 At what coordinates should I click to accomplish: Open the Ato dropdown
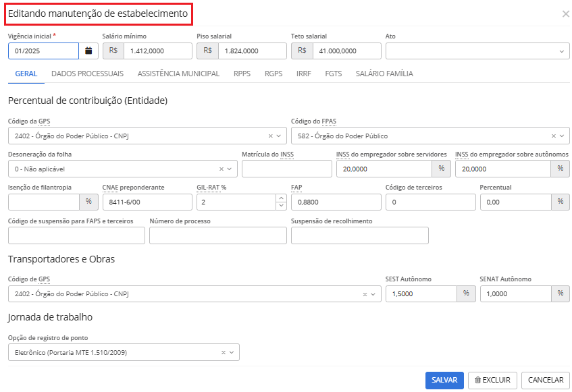pyautogui.click(x=477, y=51)
